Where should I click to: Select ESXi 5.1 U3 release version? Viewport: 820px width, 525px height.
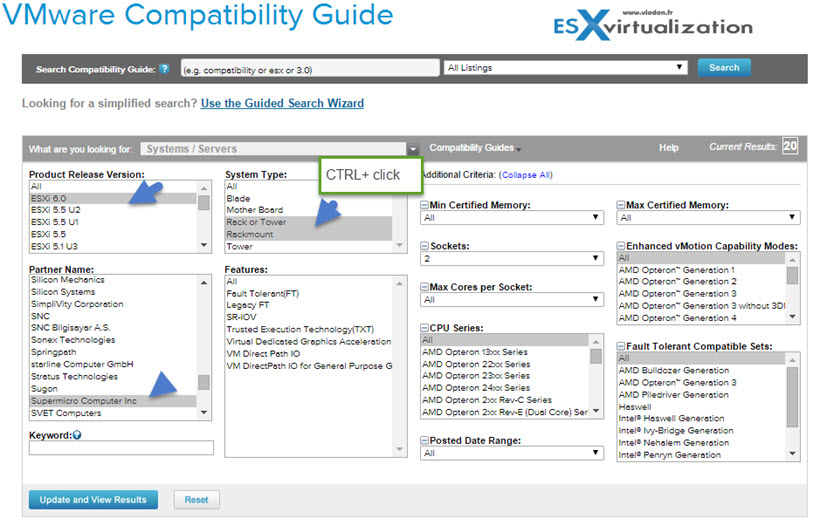click(112, 246)
